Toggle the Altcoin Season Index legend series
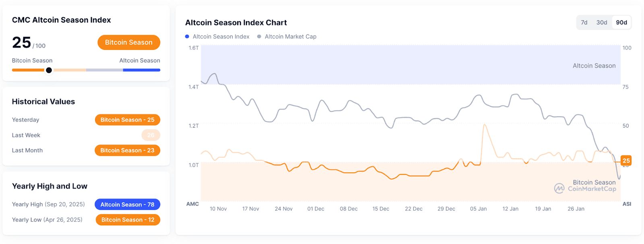 tap(221, 37)
